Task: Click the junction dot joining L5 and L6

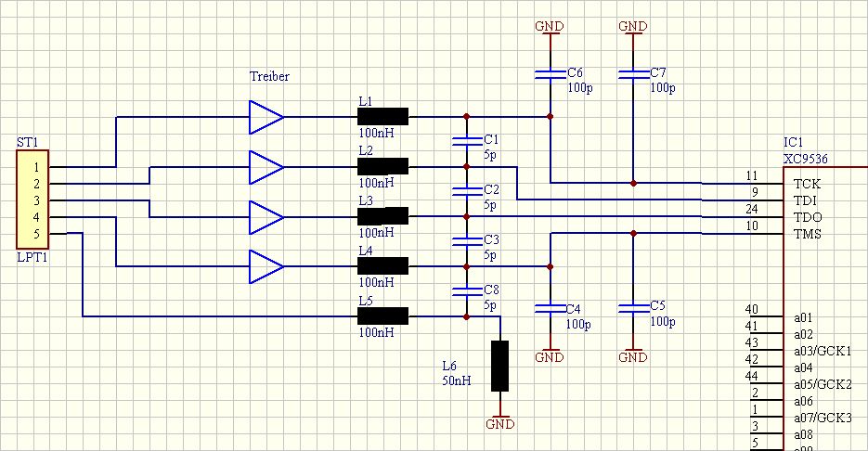Action: pyautogui.click(x=467, y=316)
